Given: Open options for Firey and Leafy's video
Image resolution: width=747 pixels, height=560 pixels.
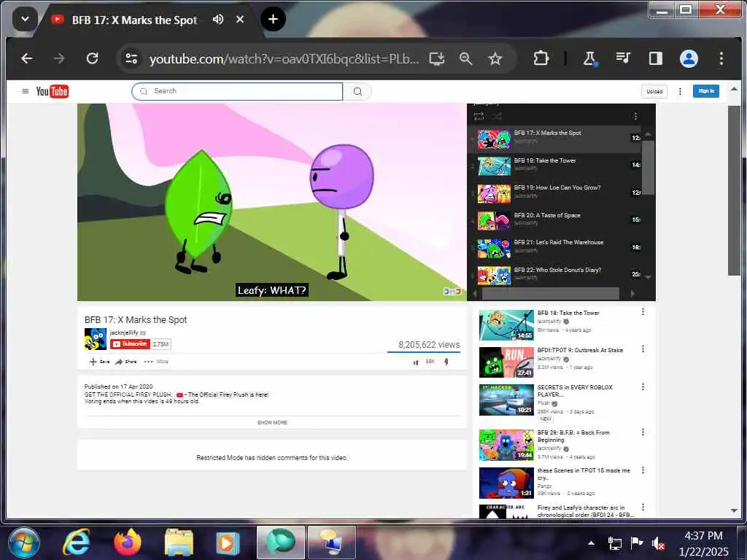Looking at the screenshot, I should pyautogui.click(x=643, y=507).
